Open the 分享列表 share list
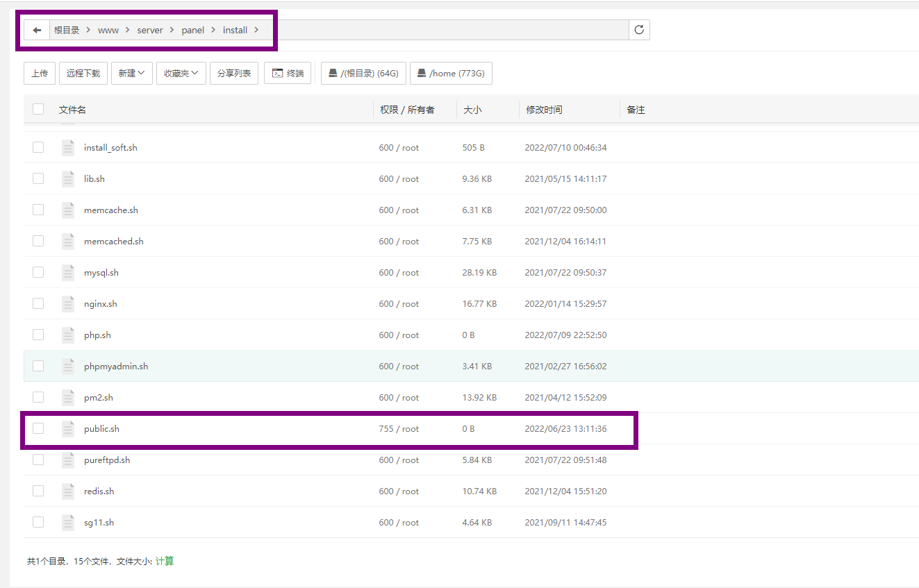Viewport: 919px width, 588px height. tap(234, 73)
